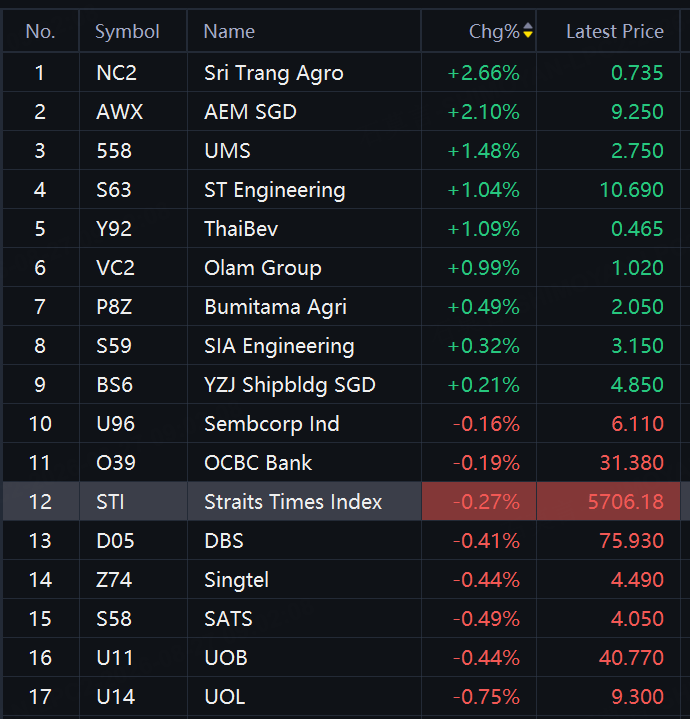This screenshot has width=690, height=719.
Task: Select the Singtel stock name
Action: [236, 580]
